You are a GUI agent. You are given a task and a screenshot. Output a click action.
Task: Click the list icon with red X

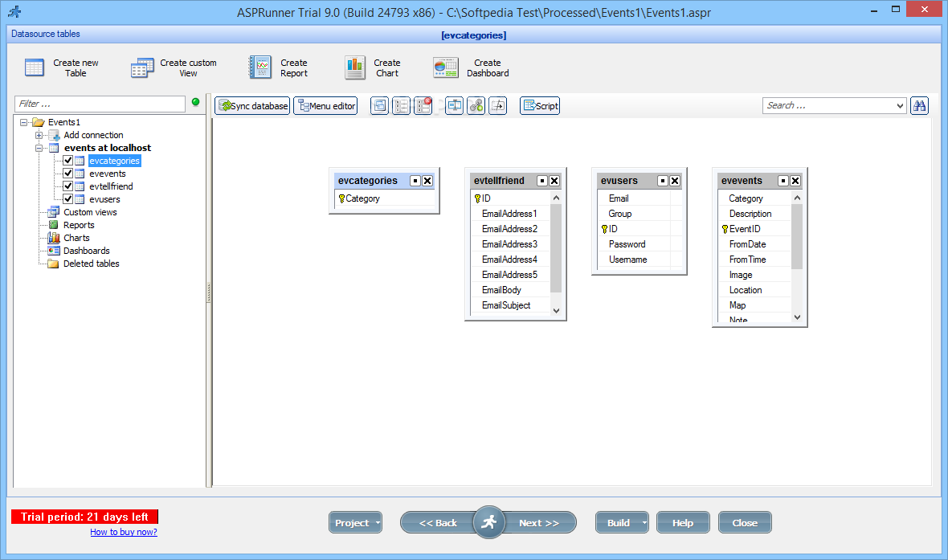coord(423,106)
